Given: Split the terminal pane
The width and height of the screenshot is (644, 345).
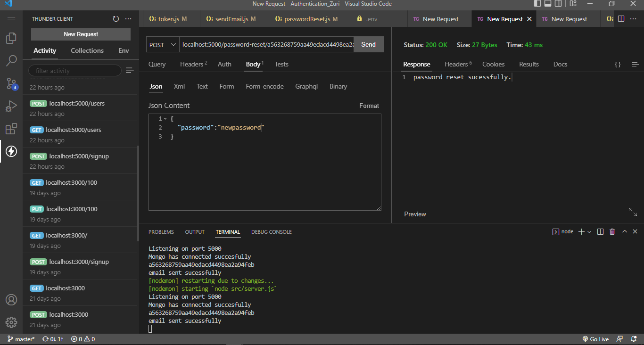Looking at the screenshot, I should 600,231.
